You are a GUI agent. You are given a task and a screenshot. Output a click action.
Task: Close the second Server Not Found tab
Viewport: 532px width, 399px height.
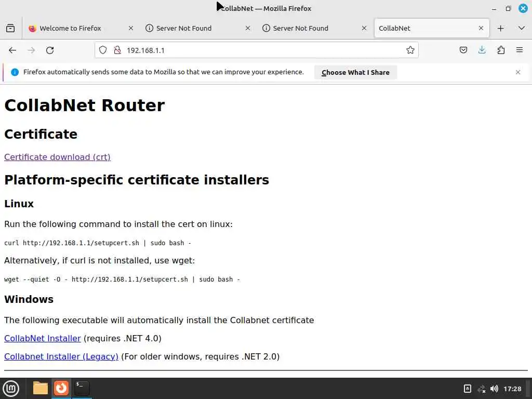pyautogui.click(x=364, y=28)
